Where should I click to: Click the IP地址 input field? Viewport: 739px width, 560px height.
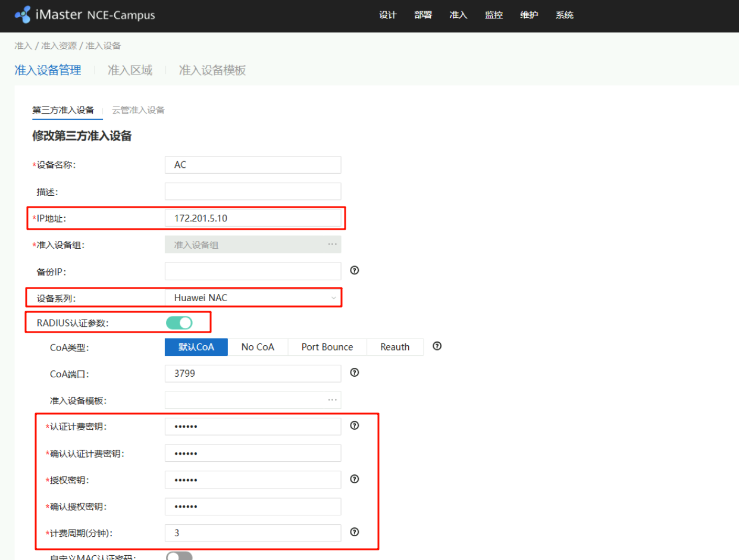(x=253, y=218)
